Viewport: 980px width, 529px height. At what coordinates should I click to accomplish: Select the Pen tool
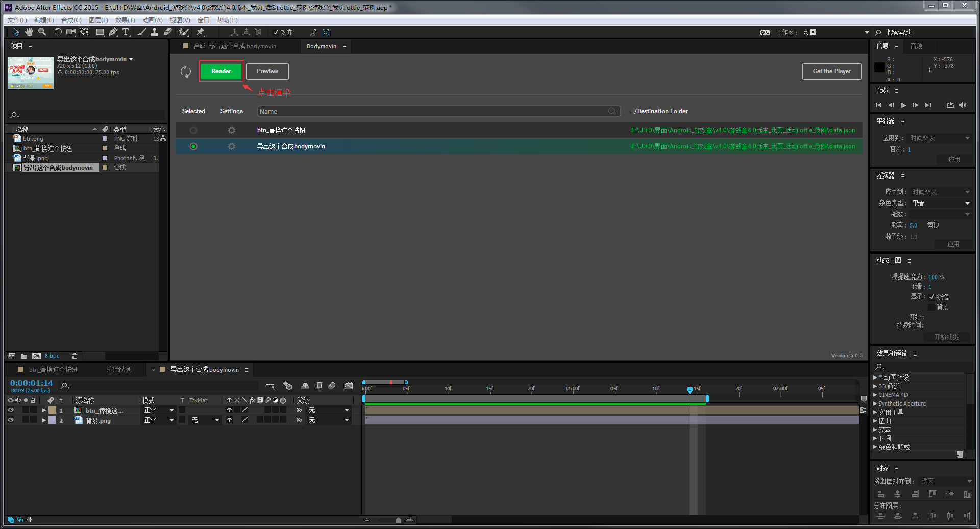pos(113,32)
